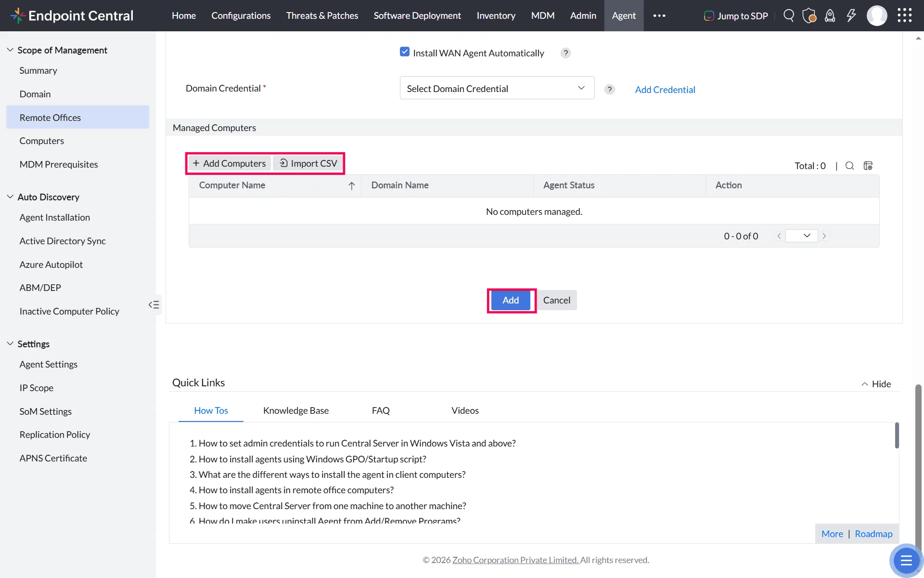Click help icon next to Domain Credential dropdown
The width and height of the screenshot is (924, 578).
(x=609, y=89)
